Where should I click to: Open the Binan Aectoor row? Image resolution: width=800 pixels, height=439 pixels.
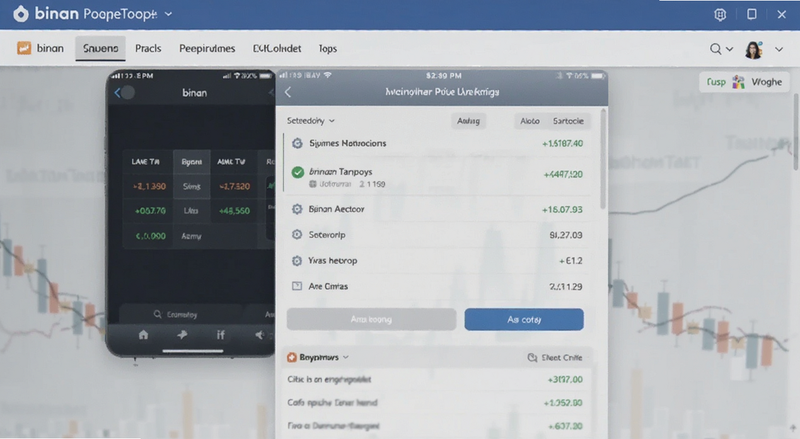pyautogui.click(x=437, y=209)
